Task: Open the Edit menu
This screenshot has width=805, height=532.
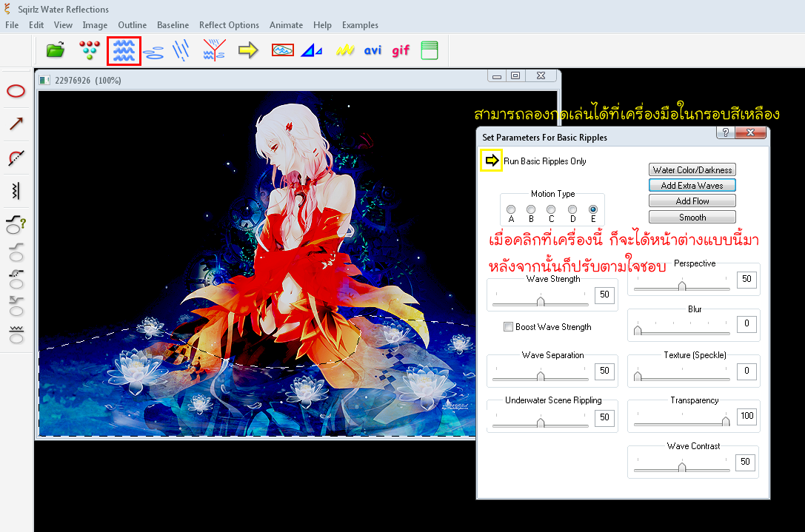Action: [x=36, y=25]
